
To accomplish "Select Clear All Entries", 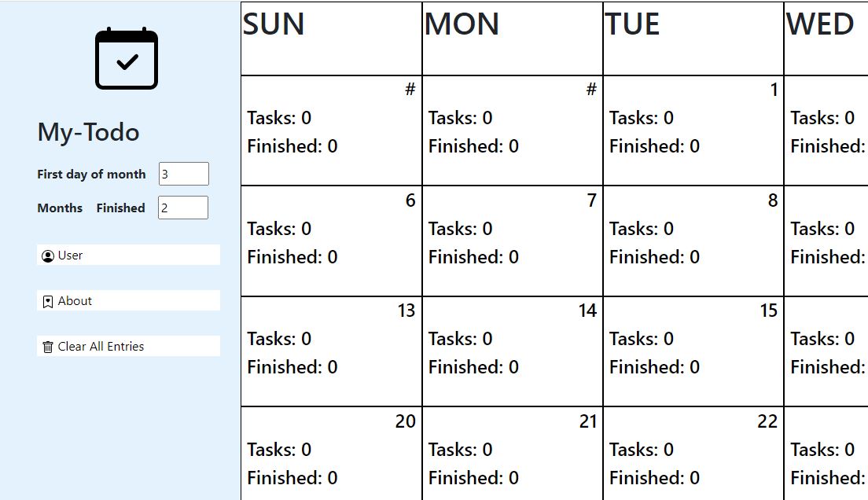I will pos(128,345).
